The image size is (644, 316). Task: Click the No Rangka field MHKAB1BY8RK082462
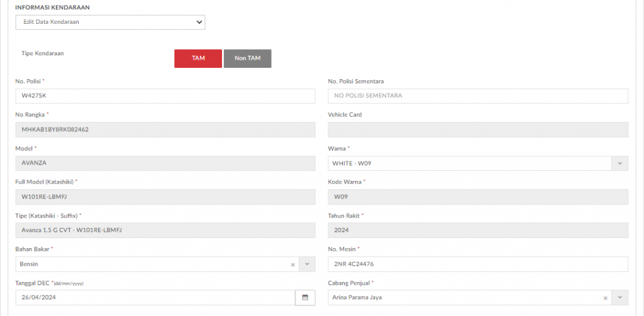coord(165,129)
